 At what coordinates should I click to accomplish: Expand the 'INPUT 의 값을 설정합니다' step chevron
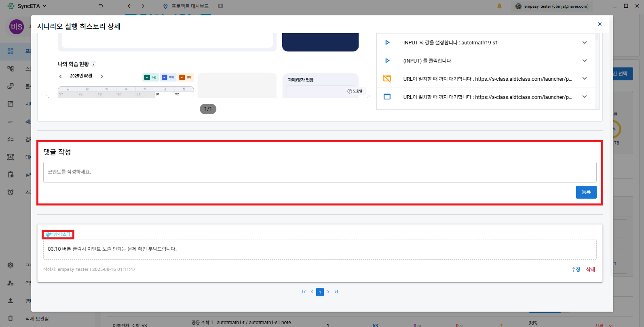click(584, 42)
